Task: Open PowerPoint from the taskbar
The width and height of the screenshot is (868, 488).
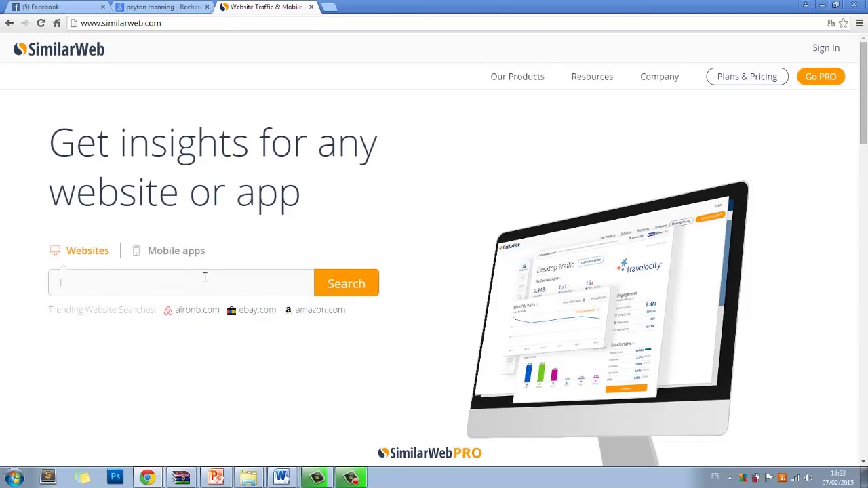Action: pyautogui.click(x=216, y=477)
